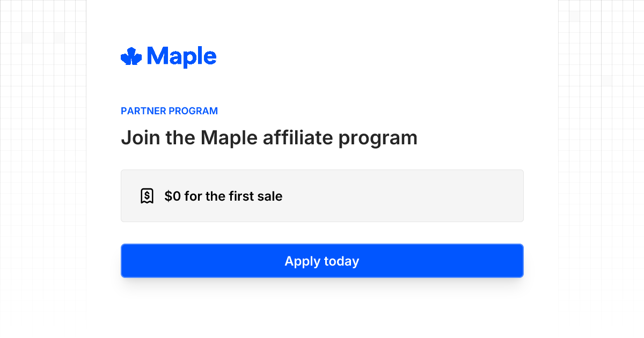644x338 pixels.
Task: Click the word "for" in reward text
Action: tap(193, 196)
